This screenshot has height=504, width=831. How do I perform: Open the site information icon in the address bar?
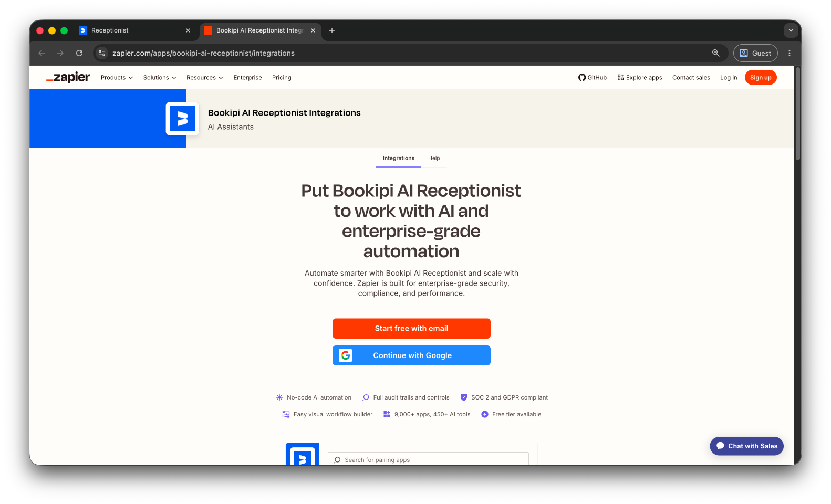pyautogui.click(x=102, y=53)
